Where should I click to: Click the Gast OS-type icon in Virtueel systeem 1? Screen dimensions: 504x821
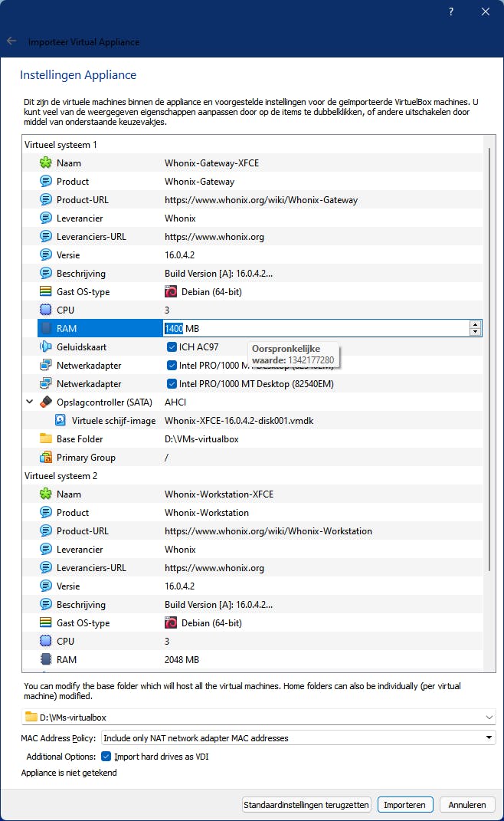[x=46, y=291]
